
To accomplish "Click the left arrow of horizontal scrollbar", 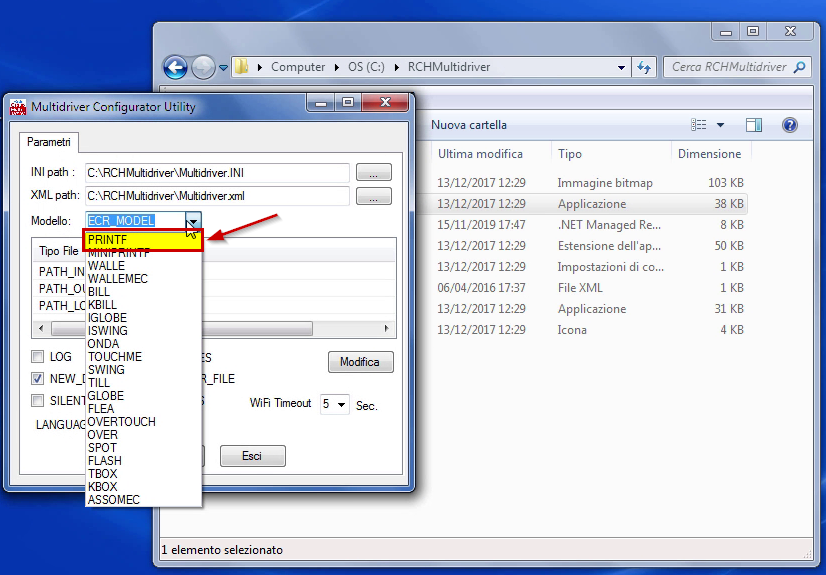I will pos(41,329).
